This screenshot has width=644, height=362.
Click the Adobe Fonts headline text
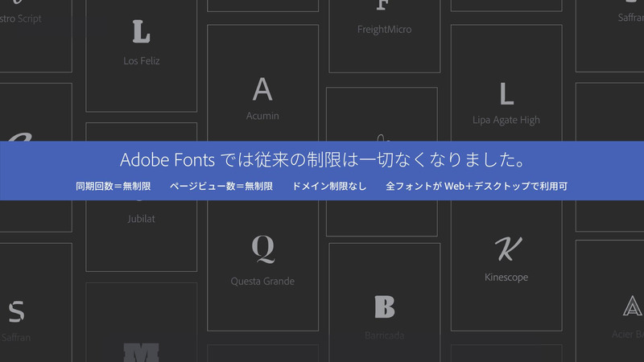(323, 159)
